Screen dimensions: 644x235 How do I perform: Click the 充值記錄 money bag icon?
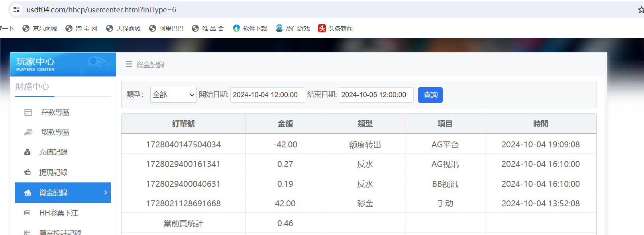(x=27, y=152)
